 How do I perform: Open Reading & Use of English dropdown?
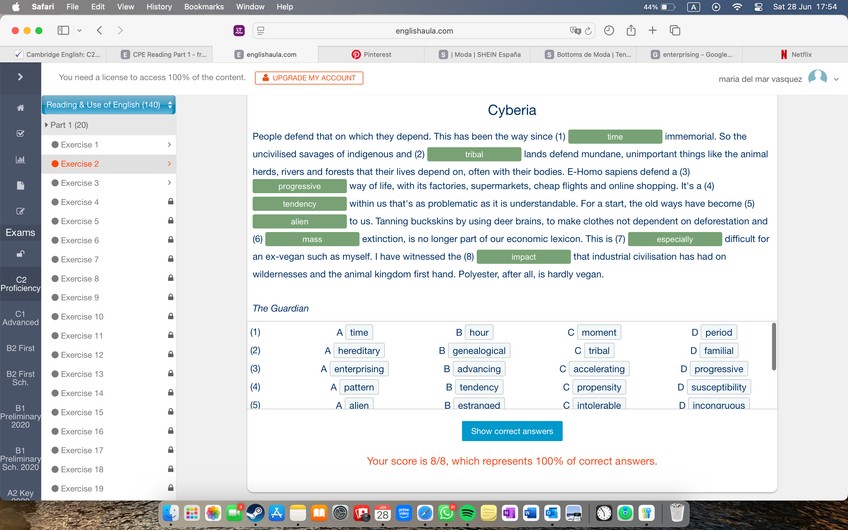(109, 105)
